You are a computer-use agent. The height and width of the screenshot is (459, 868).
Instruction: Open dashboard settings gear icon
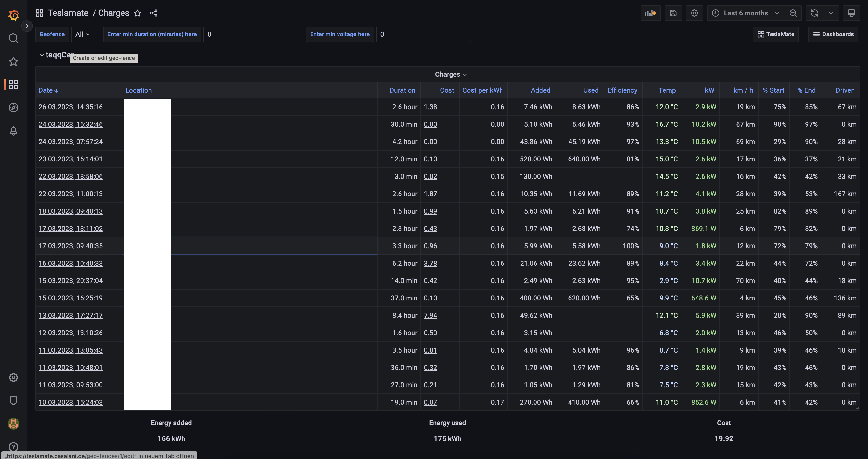coord(694,13)
